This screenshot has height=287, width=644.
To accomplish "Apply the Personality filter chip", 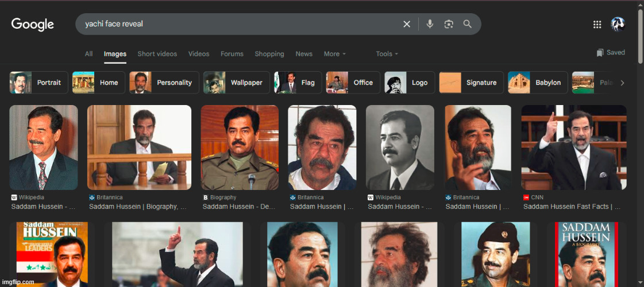I will point(164,83).
